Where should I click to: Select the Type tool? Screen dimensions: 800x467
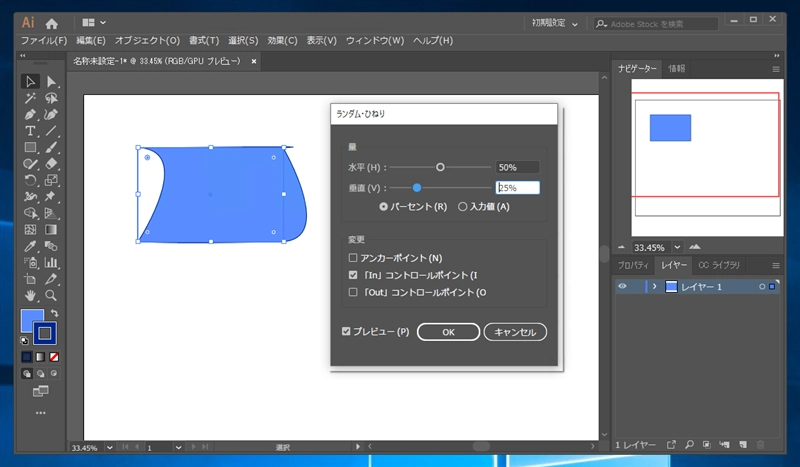pos(30,131)
